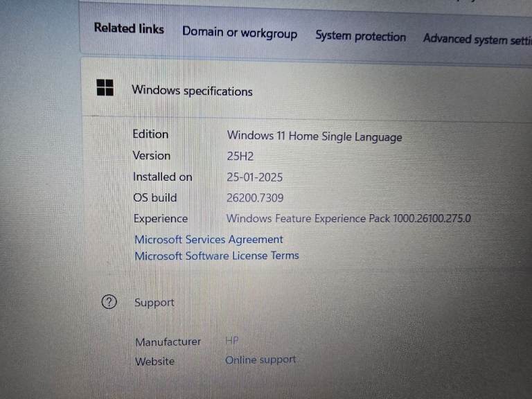Select the version value 25H2

(x=240, y=156)
